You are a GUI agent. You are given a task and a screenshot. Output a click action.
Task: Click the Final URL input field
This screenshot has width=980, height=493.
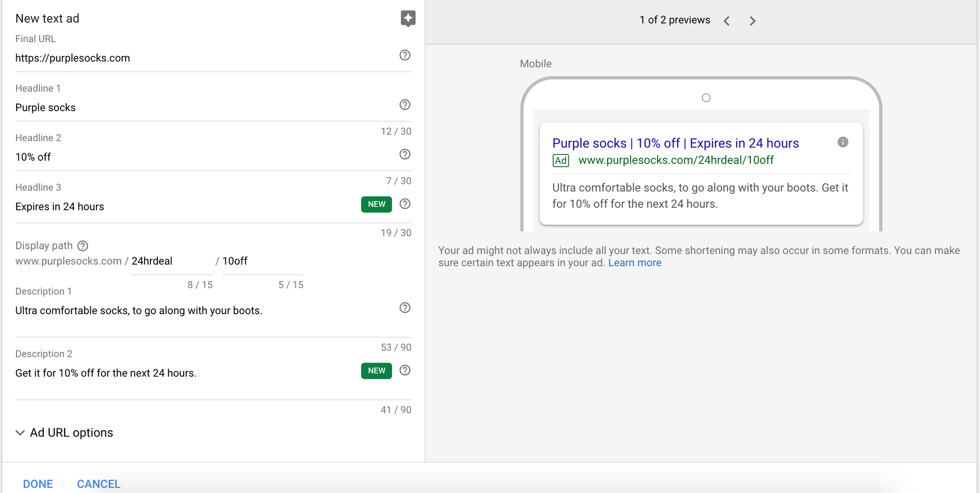point(196,58)
